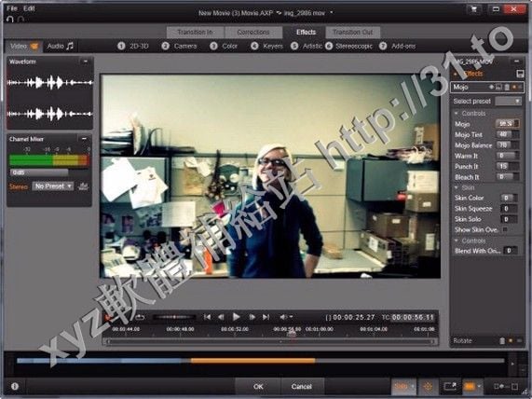Toggle the Solo button in the bottom bar
Screen dimensions: 532x399
[403, 386]
